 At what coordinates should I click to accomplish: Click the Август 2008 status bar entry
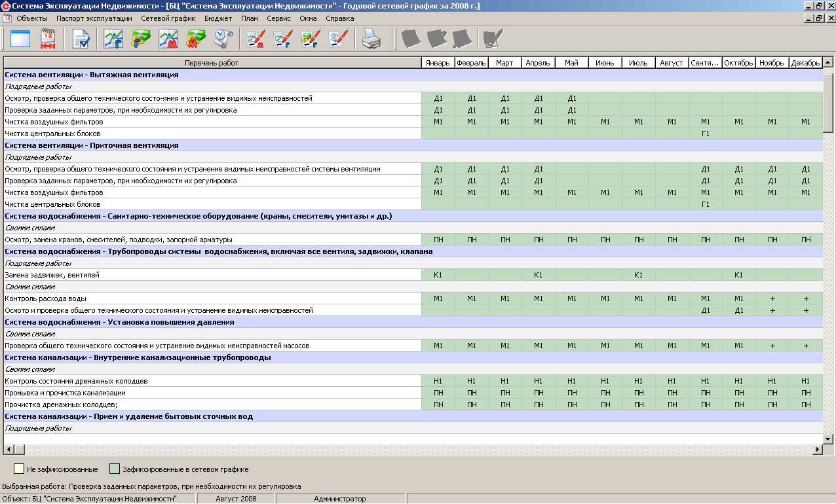[236, 499]
